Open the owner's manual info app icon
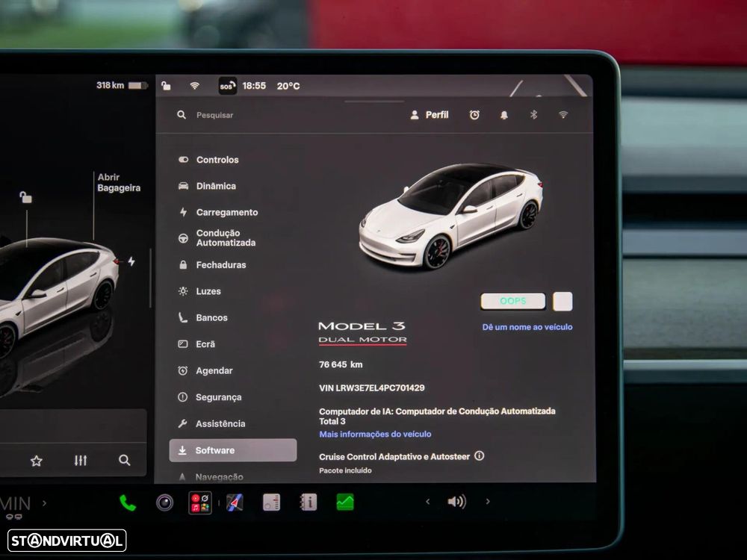 coord(309,503)
